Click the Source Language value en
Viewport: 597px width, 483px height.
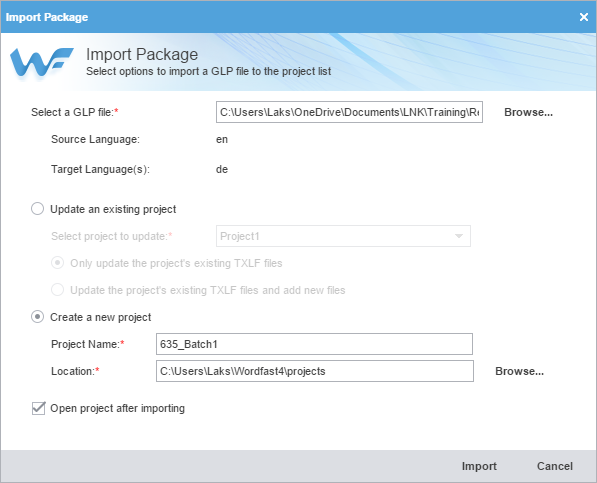[222, 139]
